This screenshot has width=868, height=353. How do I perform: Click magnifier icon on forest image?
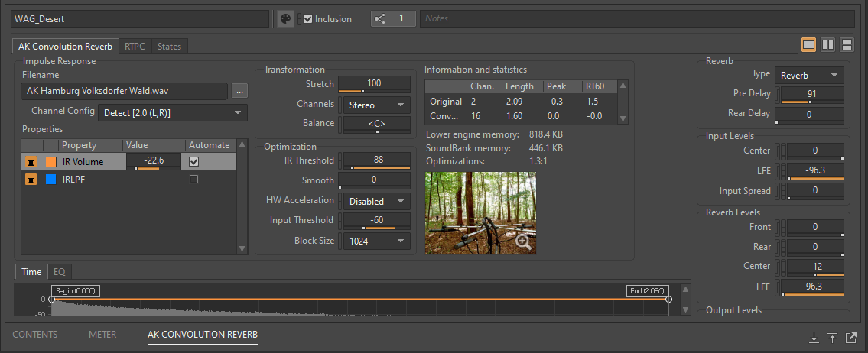point(523,241)
